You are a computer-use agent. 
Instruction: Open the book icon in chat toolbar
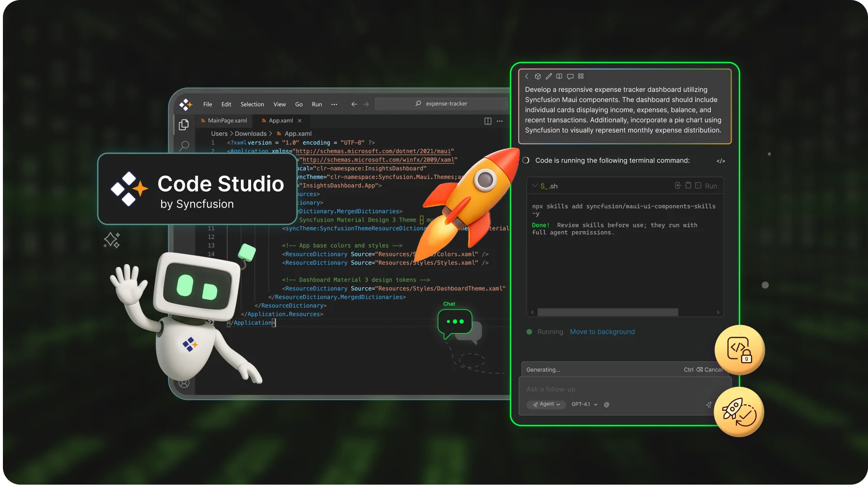559,76
